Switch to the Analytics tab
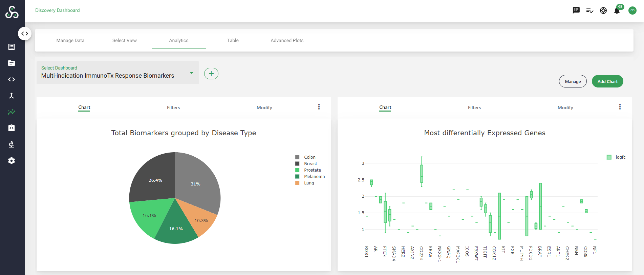Viewport: 644px width, 275px height. click(179, 40)
